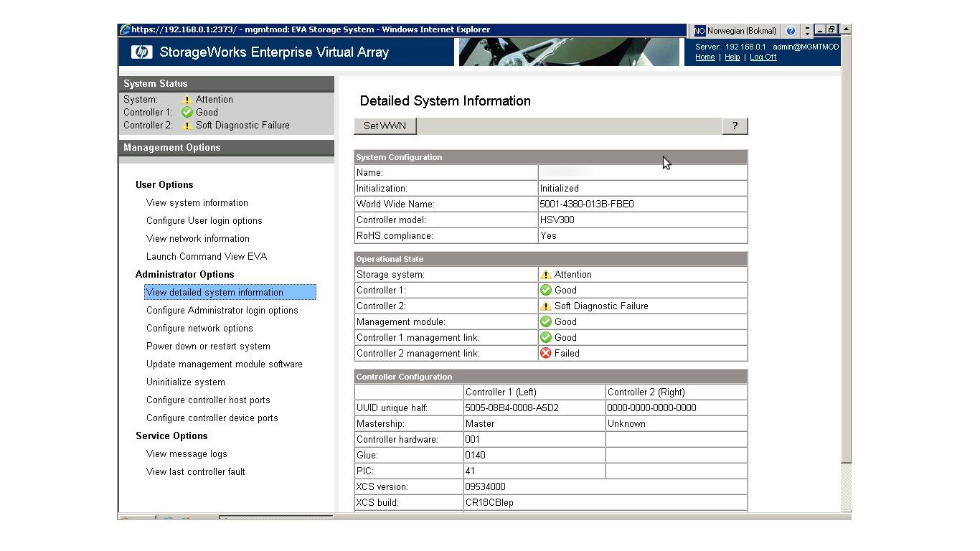
Task: Click the warning icon beside Controller 2 in System Status
Action: coord(187,125)
